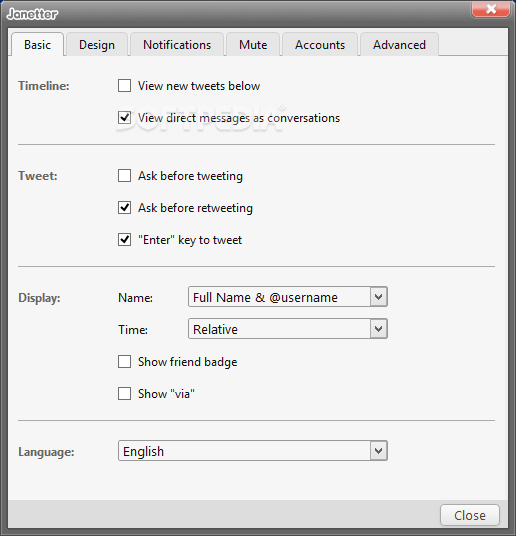Check the Show "via" option
The image size is (516, 536).
[124, 393]
